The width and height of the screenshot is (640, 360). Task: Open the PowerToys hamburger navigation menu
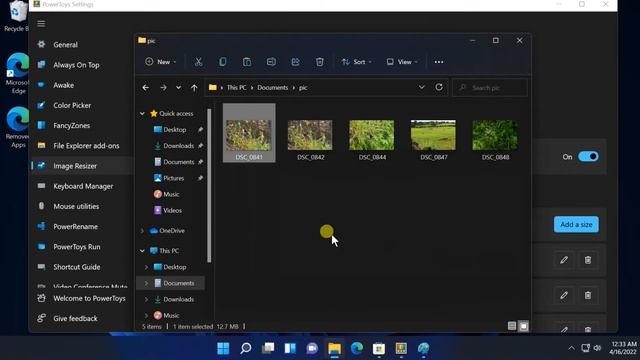coord(41,24)
